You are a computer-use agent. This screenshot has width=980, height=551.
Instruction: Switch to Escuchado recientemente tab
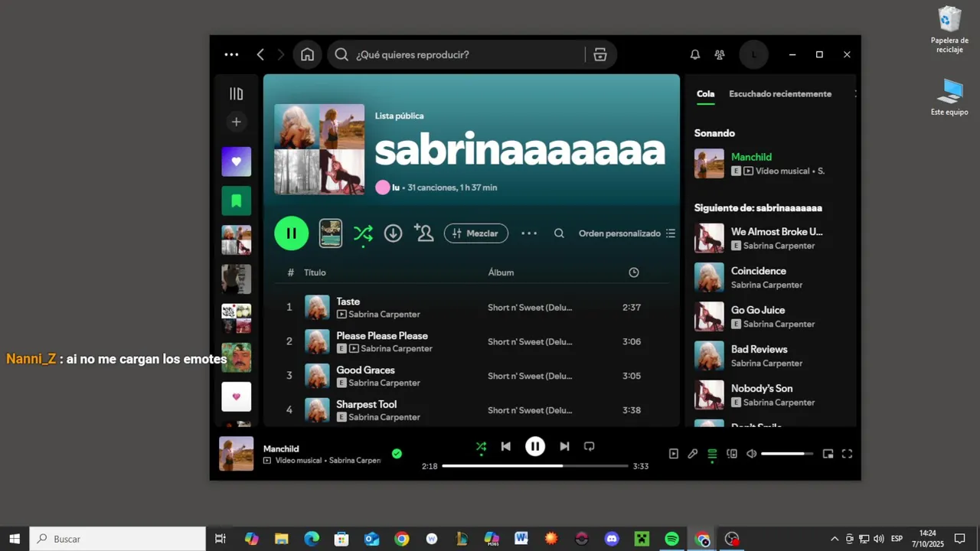coord(780,93)
